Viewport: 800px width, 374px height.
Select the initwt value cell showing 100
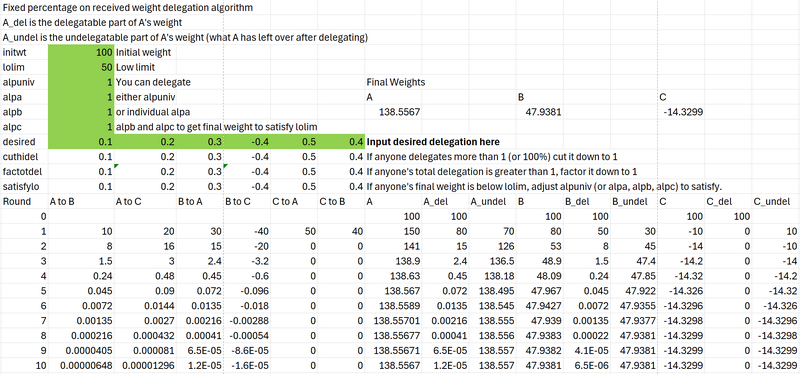pyautogui.click(x=81, y=52)
